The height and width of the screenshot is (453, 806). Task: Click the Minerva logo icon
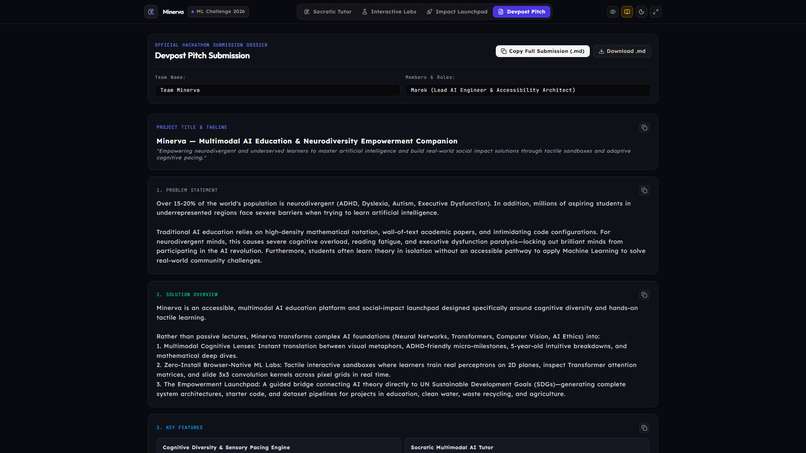pos(151,11)
